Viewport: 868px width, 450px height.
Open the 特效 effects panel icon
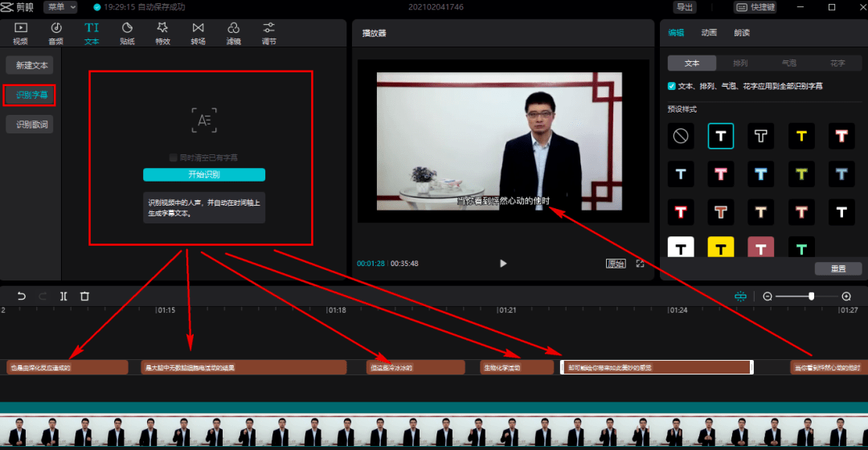tap(162, 33)
